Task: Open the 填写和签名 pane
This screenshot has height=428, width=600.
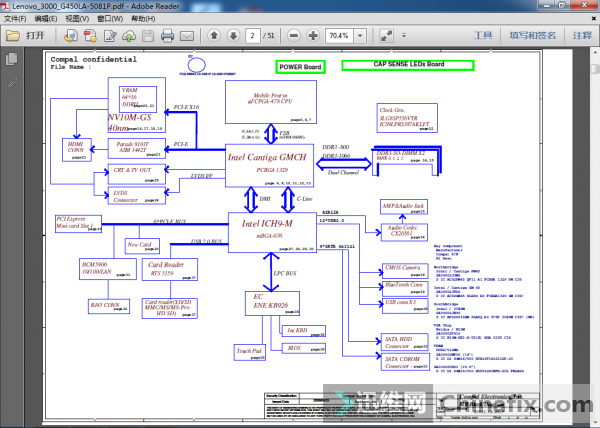Action: (532, 36)
